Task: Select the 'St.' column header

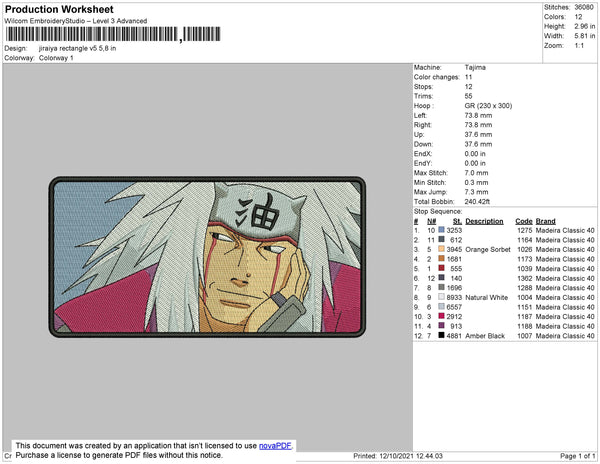Action: click(457, 221)
